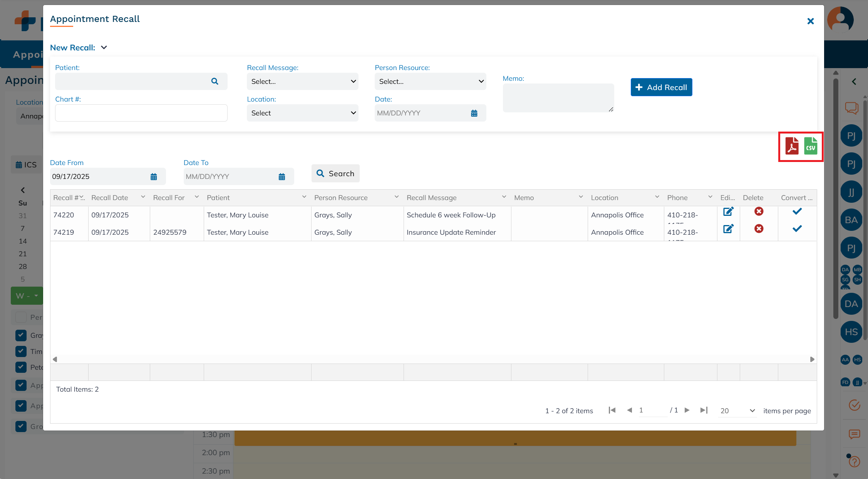Open Recall Message dropdown
868x479 pixels.
coord(302,82)
